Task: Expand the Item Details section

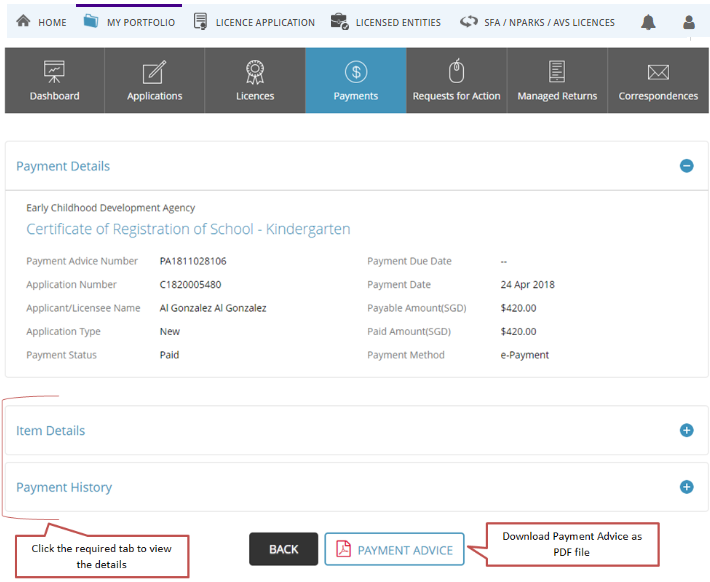Action: (686, 430)
